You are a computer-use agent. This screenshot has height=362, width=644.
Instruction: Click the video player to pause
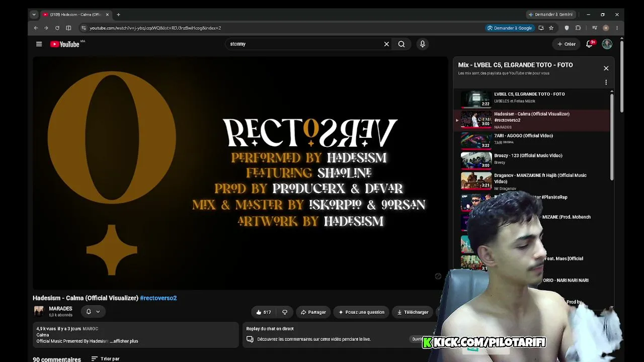[240, 173]
